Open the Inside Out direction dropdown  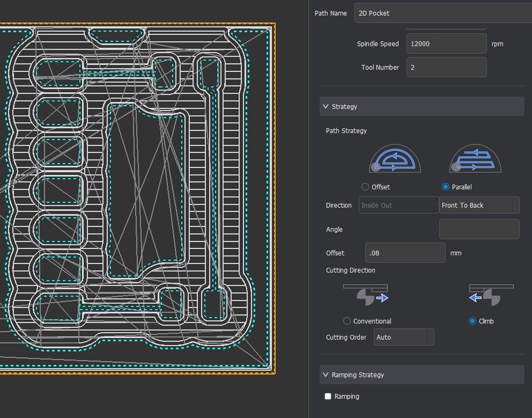[398, 205]
